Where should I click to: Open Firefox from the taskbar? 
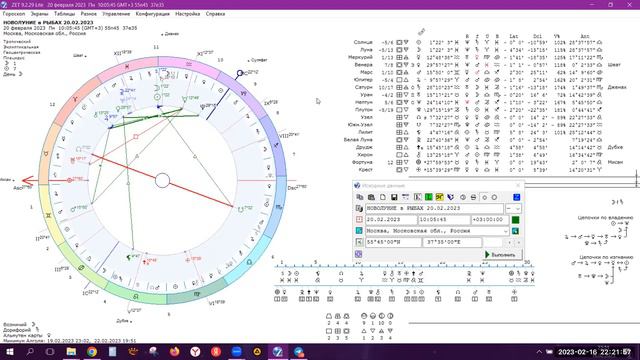(x=175, y=351)
